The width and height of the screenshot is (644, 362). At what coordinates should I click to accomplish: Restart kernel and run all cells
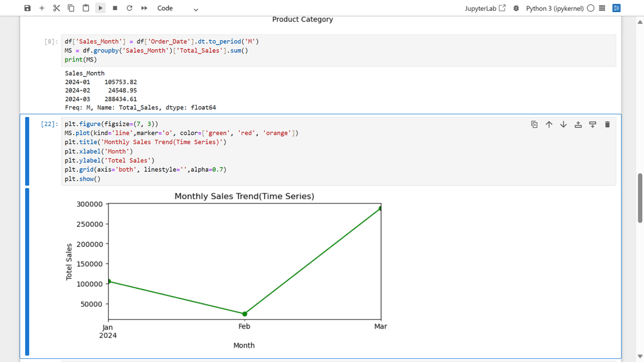(x=144, y=8)
